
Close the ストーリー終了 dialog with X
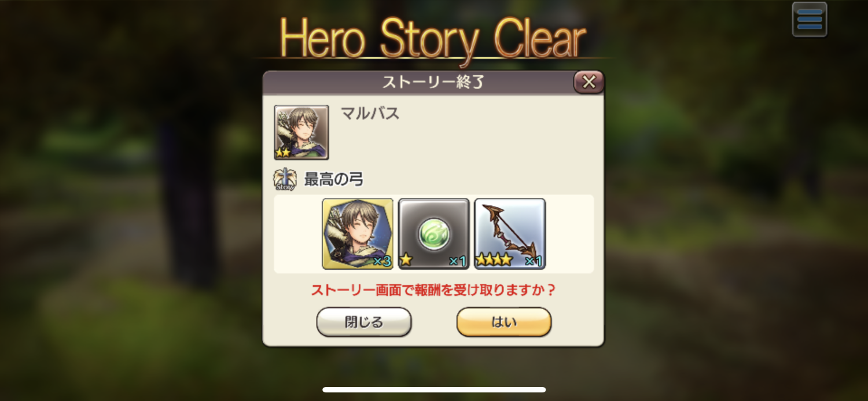589,82
